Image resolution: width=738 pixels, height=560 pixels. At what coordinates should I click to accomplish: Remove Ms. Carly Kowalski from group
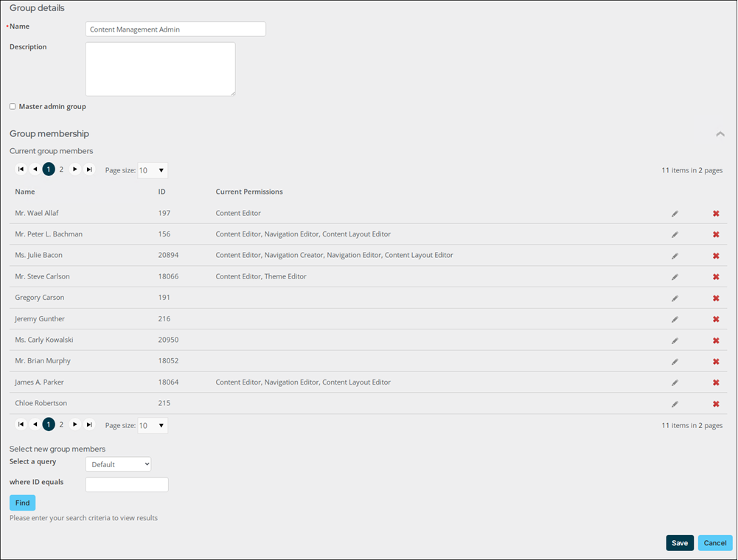[716, 340]
